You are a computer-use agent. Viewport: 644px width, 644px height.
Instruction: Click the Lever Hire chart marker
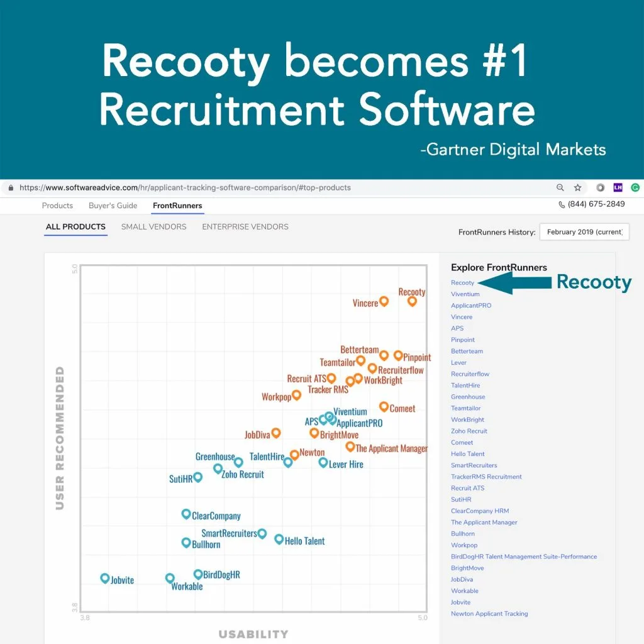(x=323, y=463)
